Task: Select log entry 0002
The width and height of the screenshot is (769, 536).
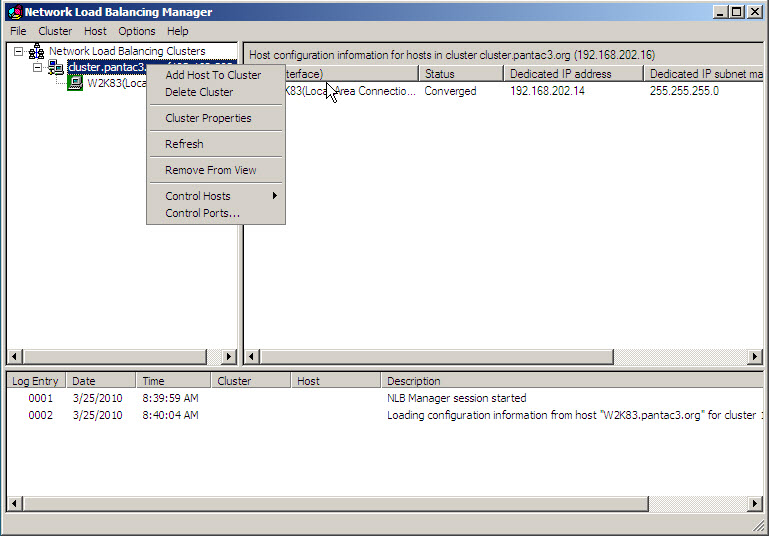Action: pos(40,415)
